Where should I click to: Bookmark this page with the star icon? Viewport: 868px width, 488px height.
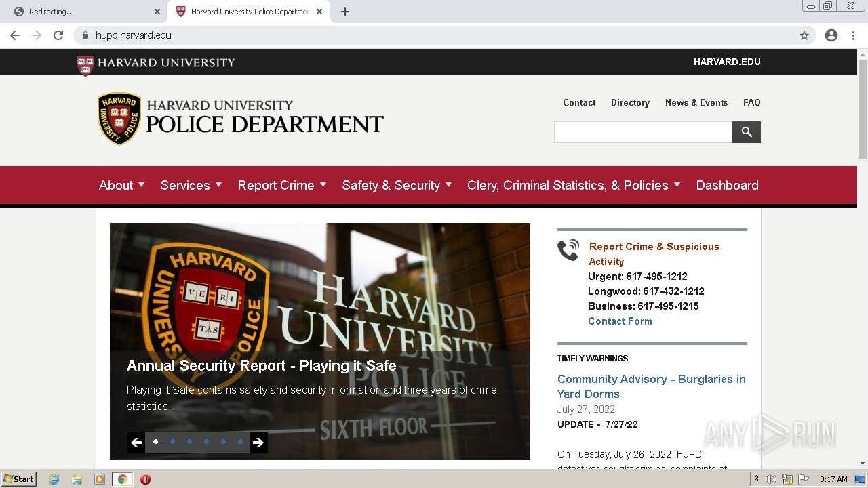804,35
